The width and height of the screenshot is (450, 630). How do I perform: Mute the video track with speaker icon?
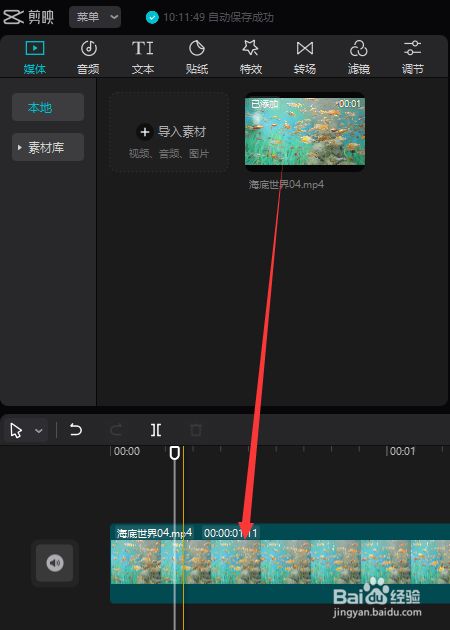[x=55, y=563]
